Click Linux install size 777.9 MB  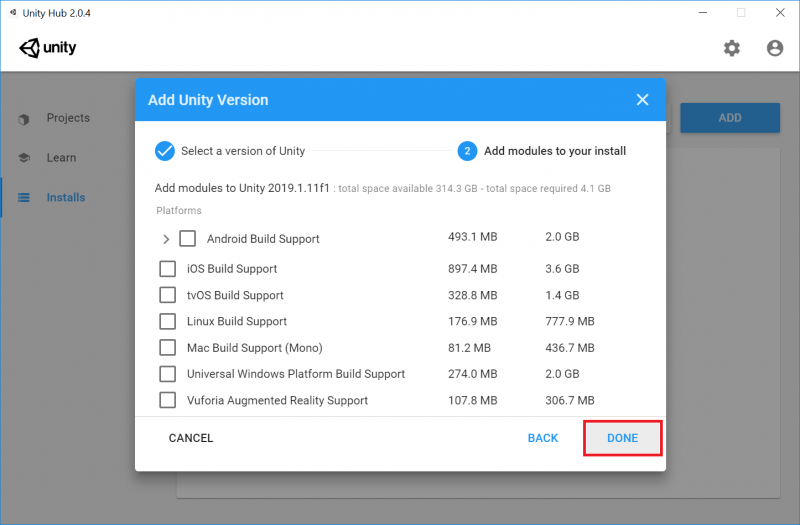click(x=570, y=321)
